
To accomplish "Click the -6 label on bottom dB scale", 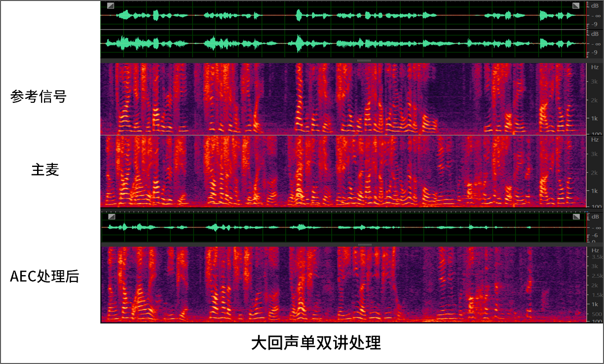I will tap(595, 236).
